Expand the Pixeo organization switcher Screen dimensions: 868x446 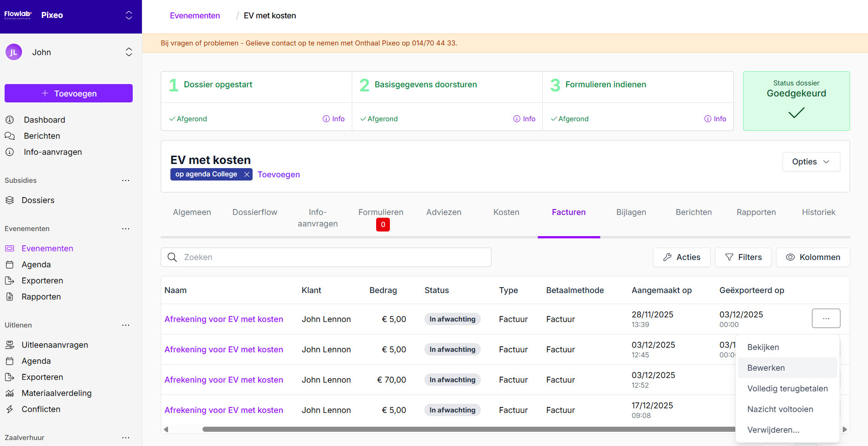coord(129,15)
